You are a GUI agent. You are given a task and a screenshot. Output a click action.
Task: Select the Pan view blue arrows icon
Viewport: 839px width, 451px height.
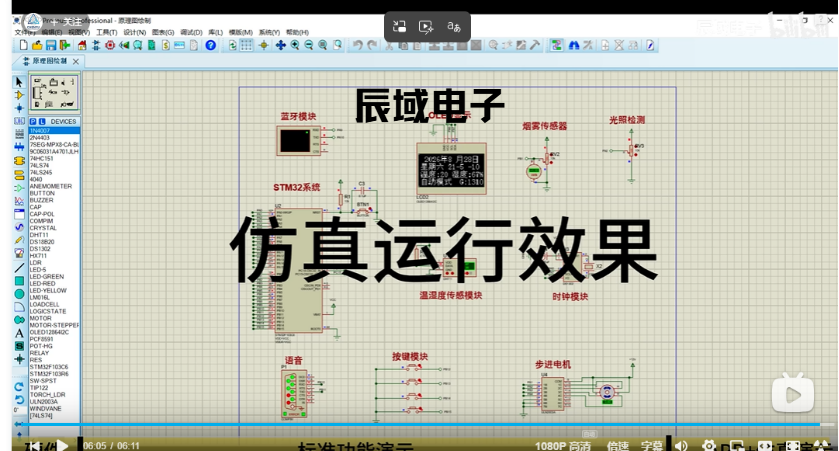280,45
